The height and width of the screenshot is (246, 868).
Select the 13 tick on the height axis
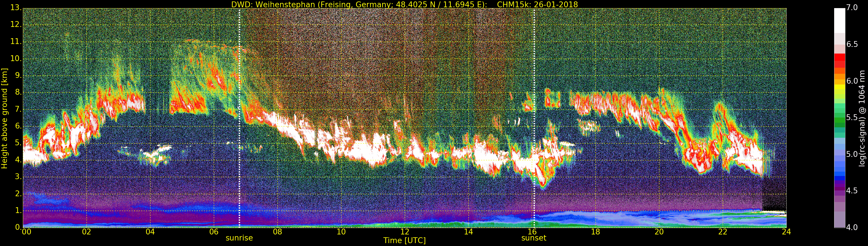(x=16, y=8)
